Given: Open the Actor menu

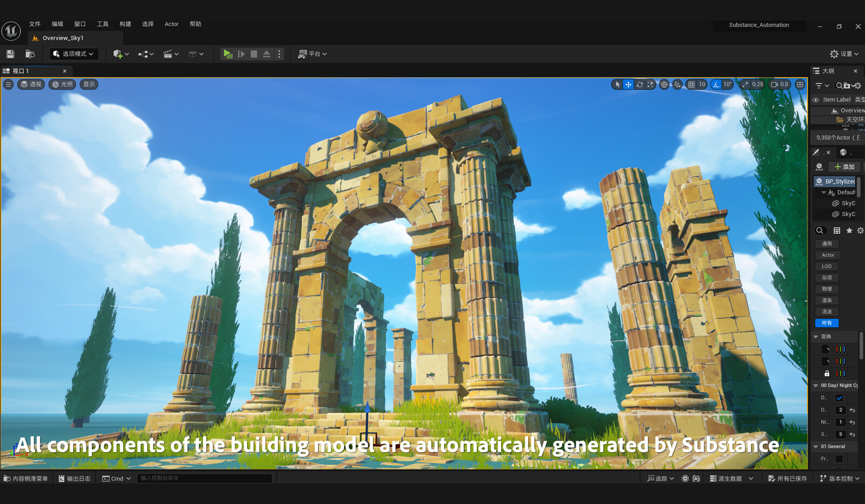Looking at the screenshot, I should point(171,24).
